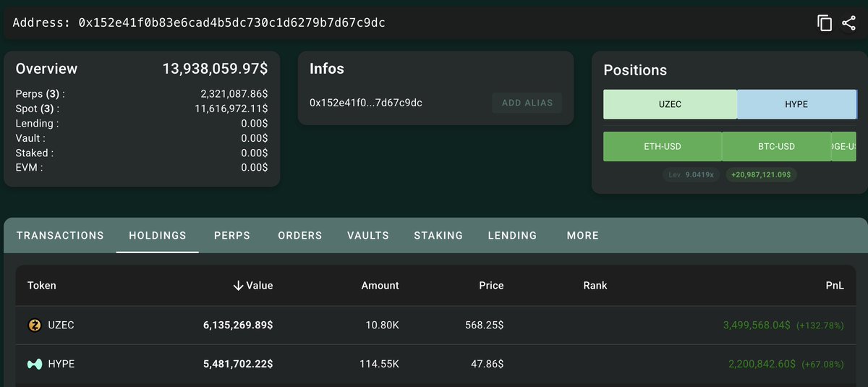Switch to the VAULTS tab
Screen dimensions: 868x387
click(368, 235)
